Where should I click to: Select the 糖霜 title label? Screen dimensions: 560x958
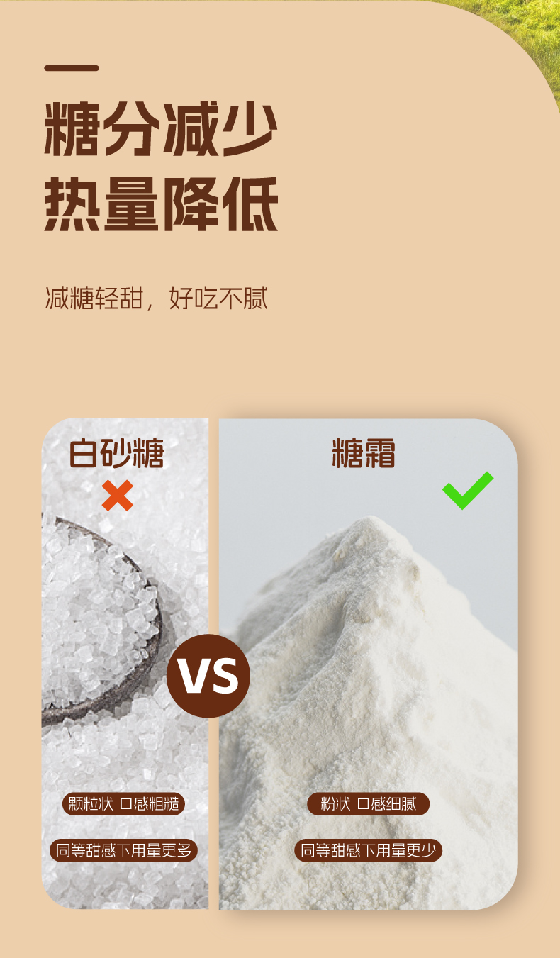click(364, 453)
